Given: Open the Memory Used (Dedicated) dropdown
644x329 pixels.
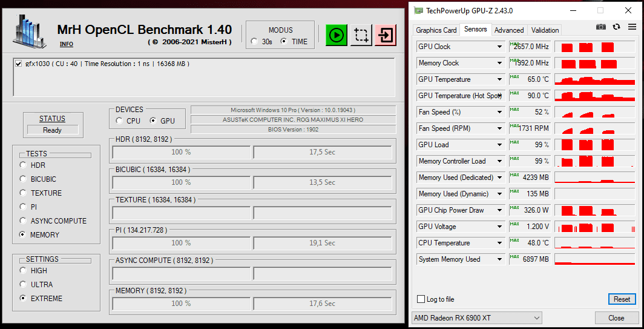Looking at the screenshot, I should (x=499, y=178).
